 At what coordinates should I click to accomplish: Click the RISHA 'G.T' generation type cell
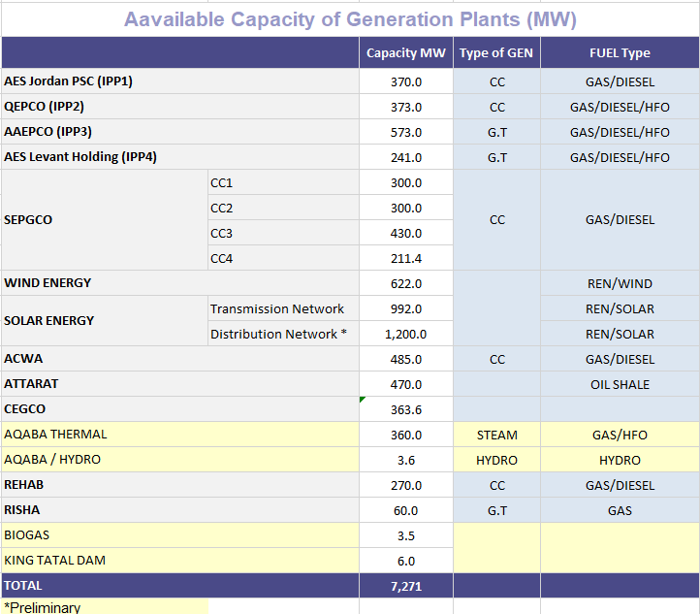pos(496,510)
